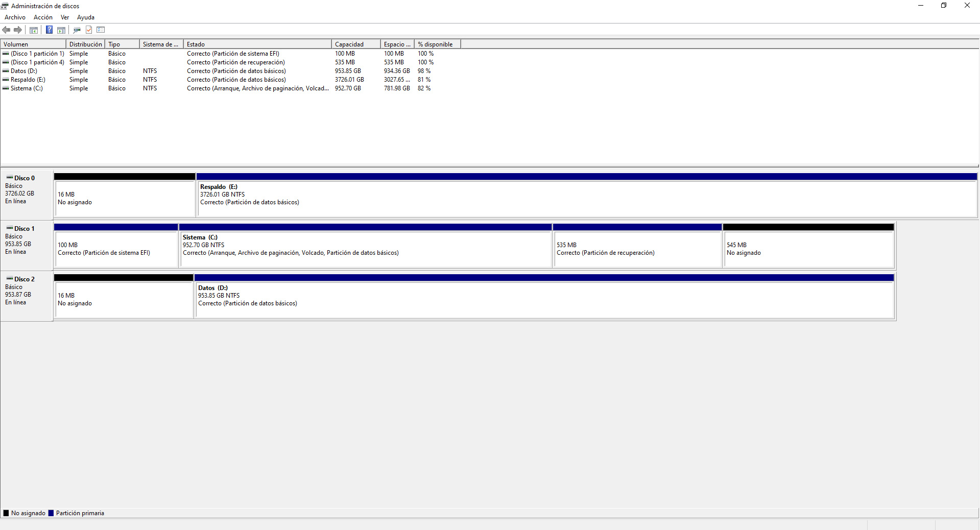This screenshot has height=530, width=980.
Task: Sort by the Volumen column header
Action: click(x=33, y=44)
